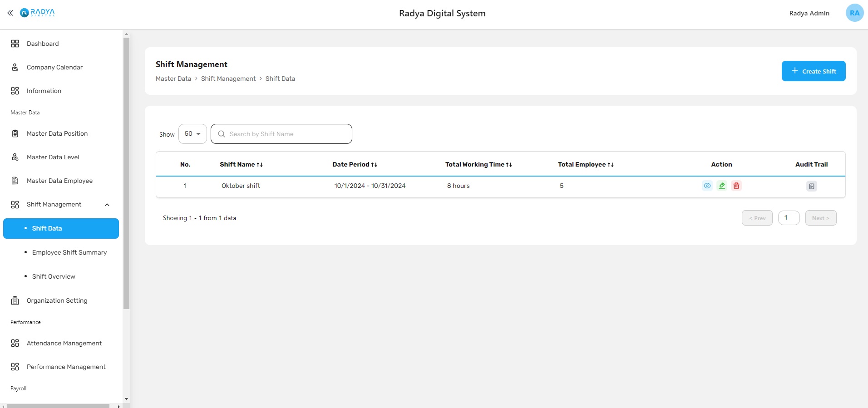Click the green edit pencil icon
Screen dimensions: 868x408
click(722, 186)
